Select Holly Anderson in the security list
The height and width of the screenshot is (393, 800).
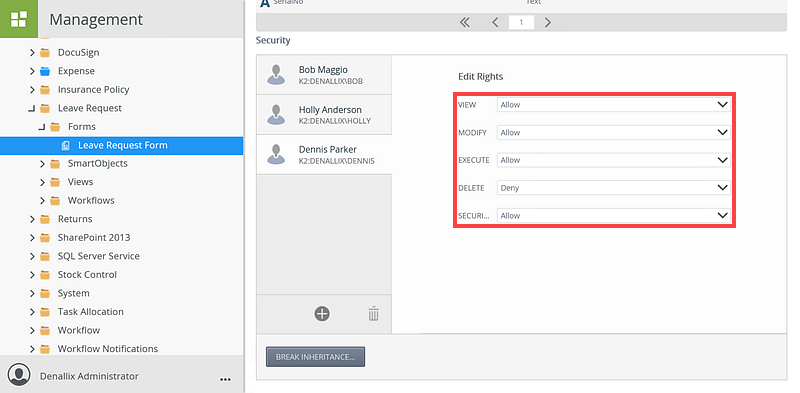click(324, 114)
